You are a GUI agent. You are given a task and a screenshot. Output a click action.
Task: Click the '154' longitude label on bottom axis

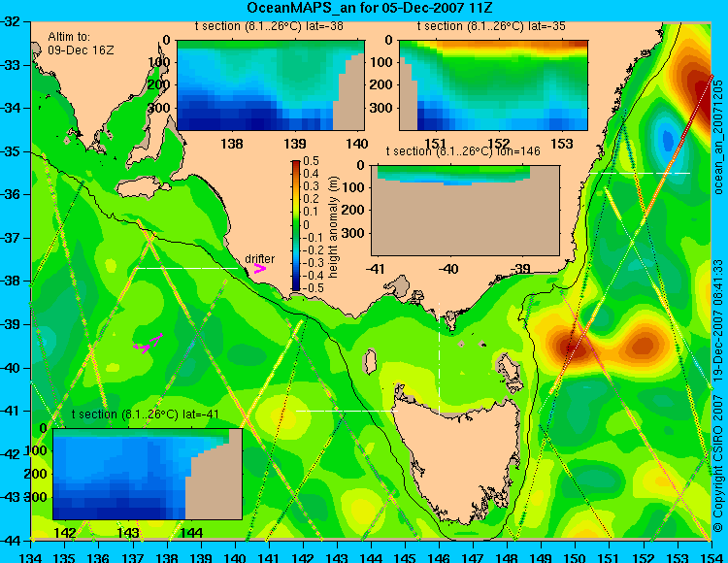[x=711, y=557]
